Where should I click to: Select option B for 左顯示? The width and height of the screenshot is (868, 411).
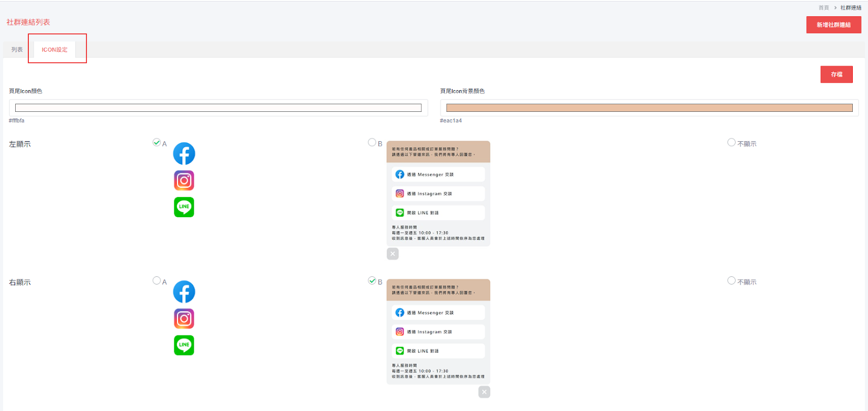[x=372, y=143]
